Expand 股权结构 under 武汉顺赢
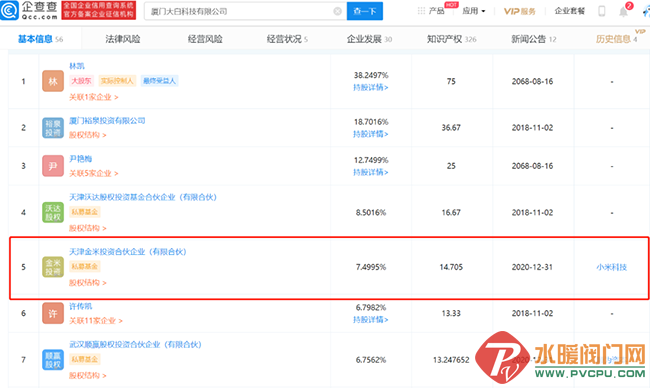650x388 pixels. pos(87,376)
